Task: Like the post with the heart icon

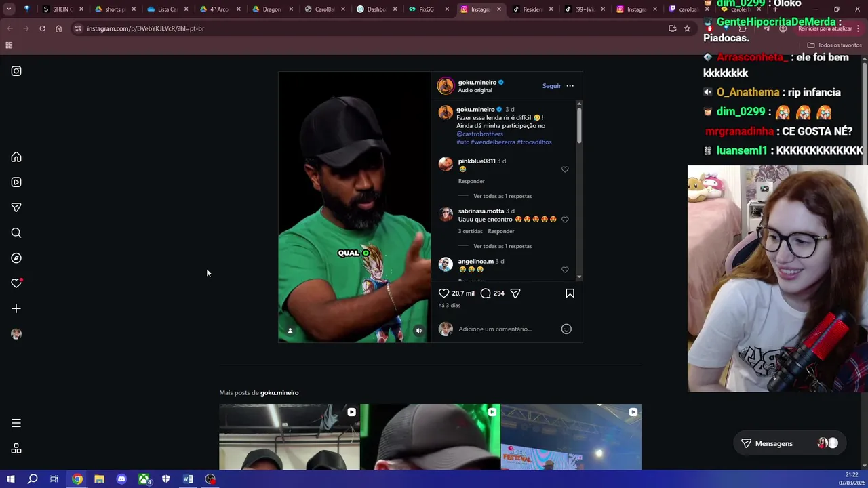Action: tap(443, 293)
